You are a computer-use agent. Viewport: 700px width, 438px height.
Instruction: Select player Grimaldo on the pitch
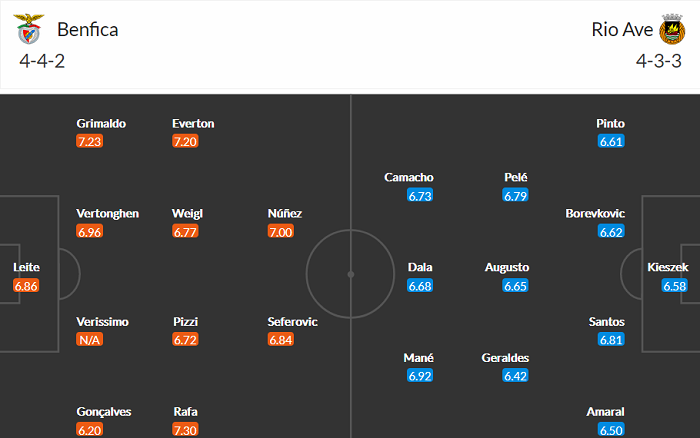tap(101, 124)
